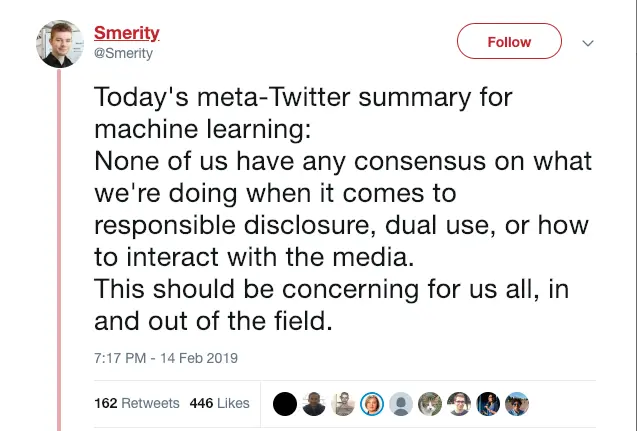Open the Smerity display name link

pyautogui.click(x=126, y=33)
